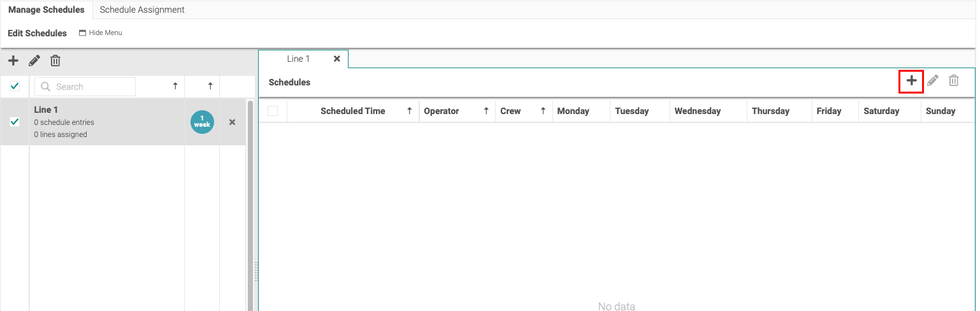The width and height of the screenshot is (980, 311).
Task: Click the trash icon in Schedules toolbar
Action: (954, 81)
